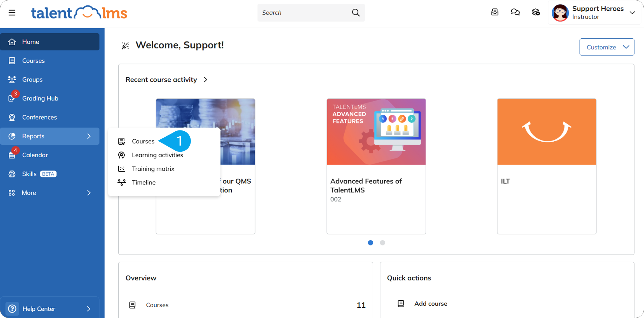
Task: Click the Instructor role label
Action: 586,17
